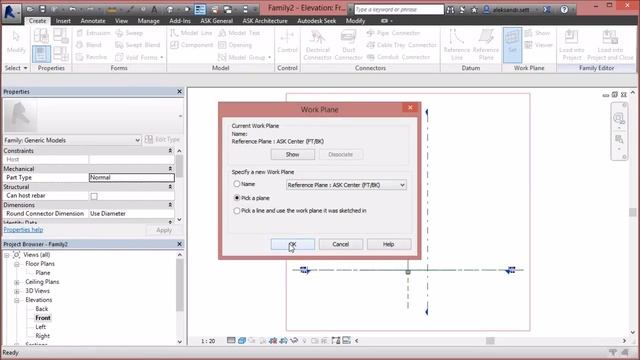This screenshot has width=640, height=360.
Task: Select the Reference Plane tool
Action: (486, 46)
